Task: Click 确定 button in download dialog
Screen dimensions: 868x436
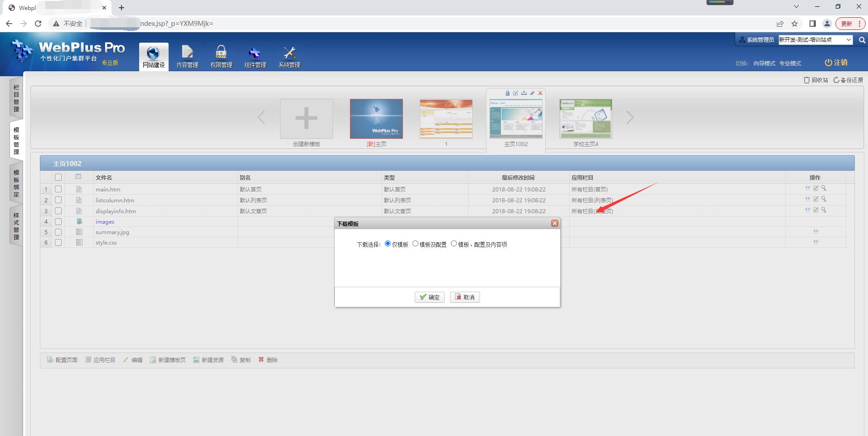Action: coord(429,297)
